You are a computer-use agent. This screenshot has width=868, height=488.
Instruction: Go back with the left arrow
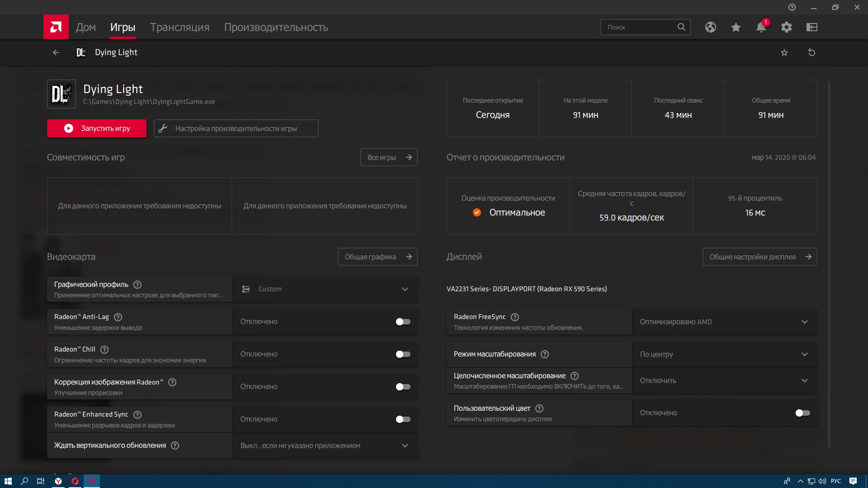coord(56,52)
